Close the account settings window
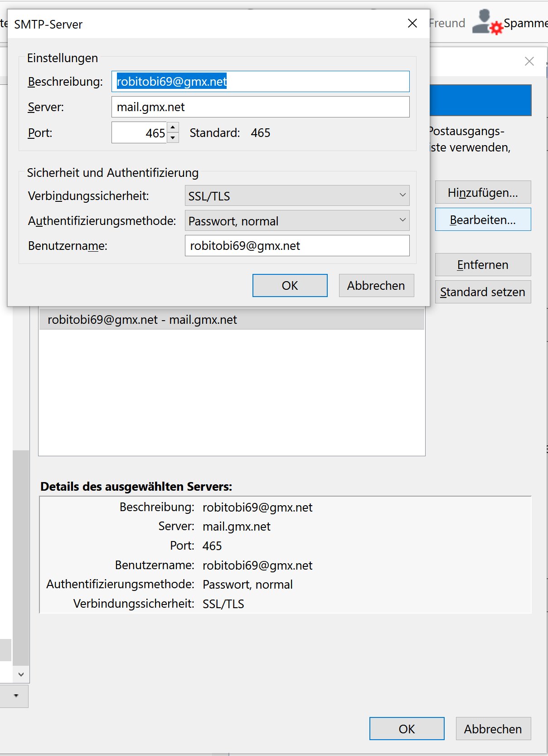The width and height of the screenshot is (548, 756). (529, 61)
